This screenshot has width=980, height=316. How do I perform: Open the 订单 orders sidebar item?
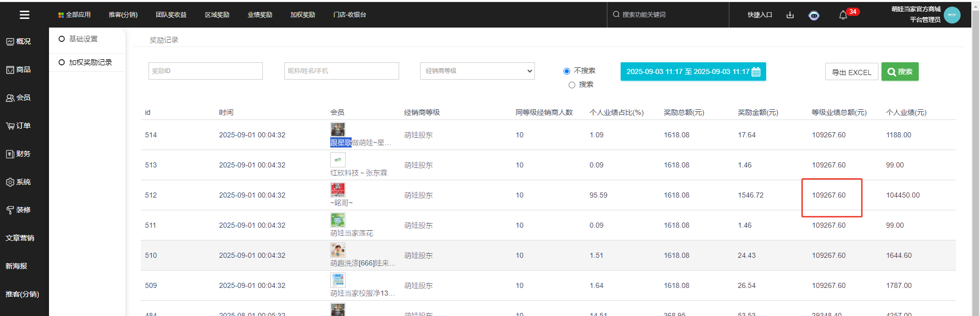tap(19, 126)
